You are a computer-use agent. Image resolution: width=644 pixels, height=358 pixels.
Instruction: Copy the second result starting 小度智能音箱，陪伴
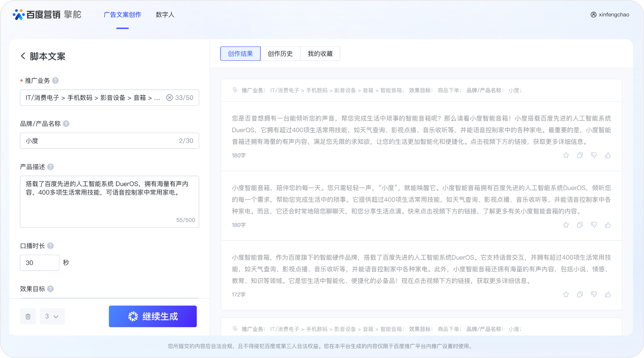tap(580, 225)
